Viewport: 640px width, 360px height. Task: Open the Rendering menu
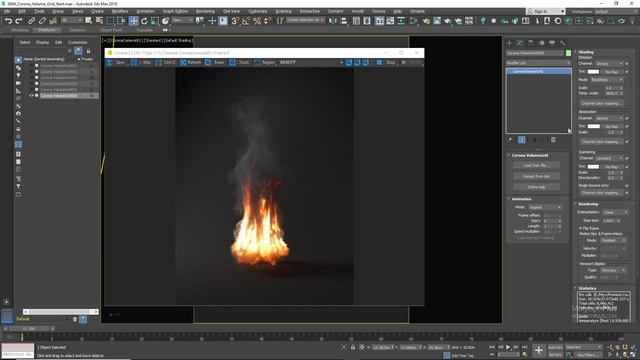click(205, 11)
